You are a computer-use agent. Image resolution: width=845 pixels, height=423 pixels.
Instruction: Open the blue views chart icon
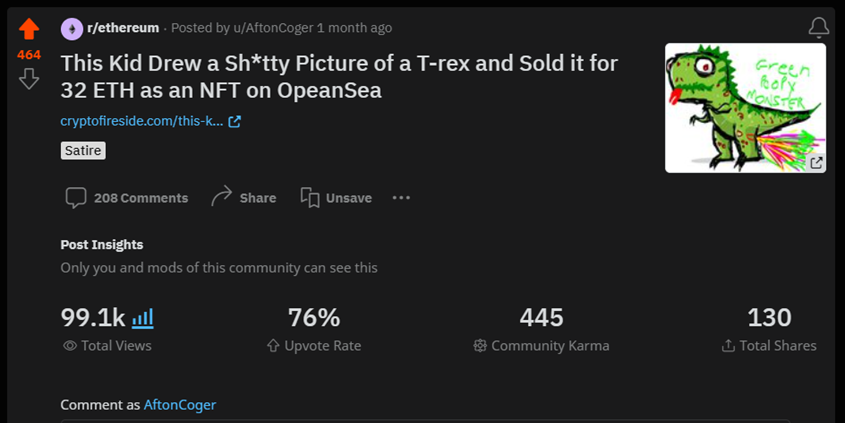pyautogui.click(x=143, y=318)
